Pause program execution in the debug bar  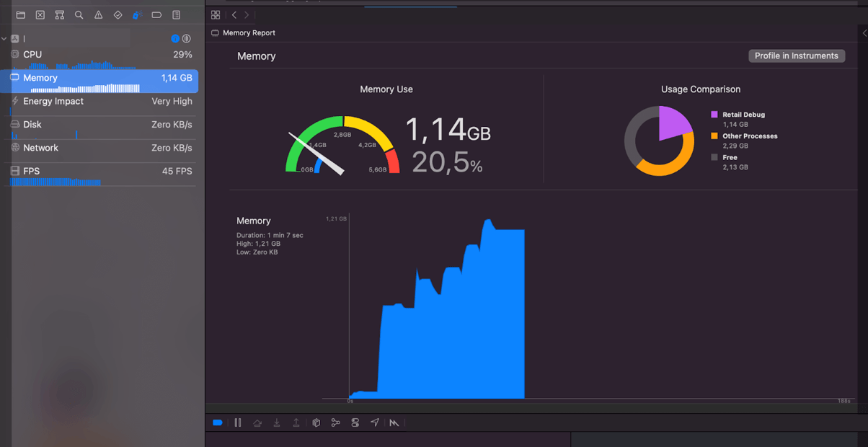pos(238,422)
